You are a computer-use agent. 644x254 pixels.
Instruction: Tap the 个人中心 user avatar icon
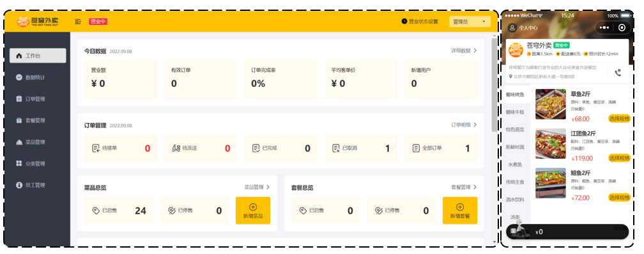[512, 28]
